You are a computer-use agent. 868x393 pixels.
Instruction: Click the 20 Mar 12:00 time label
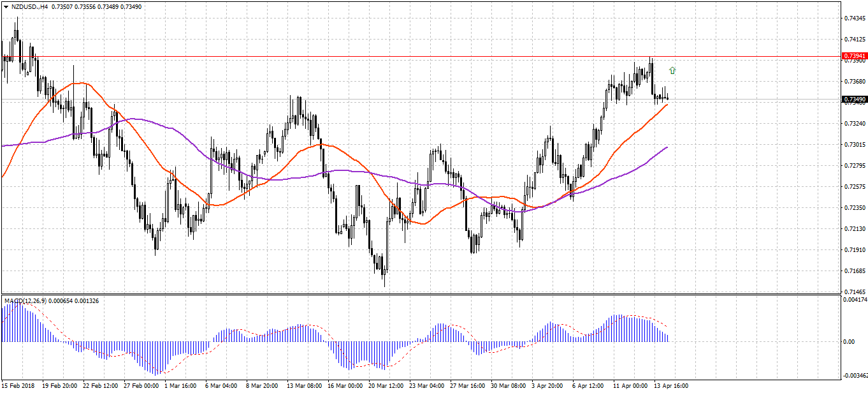[385, 386]
